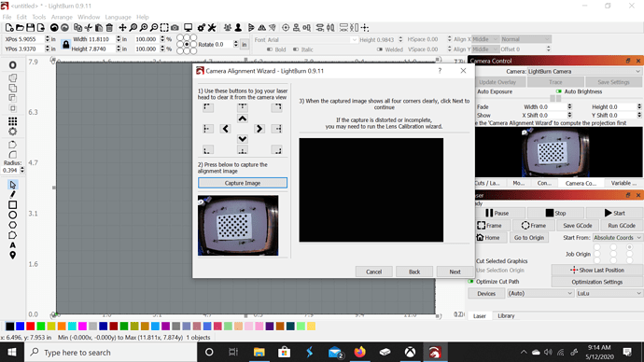Toggle Bold text switch
This screenshot has height=362, width=644.
(x=270, y=49)
